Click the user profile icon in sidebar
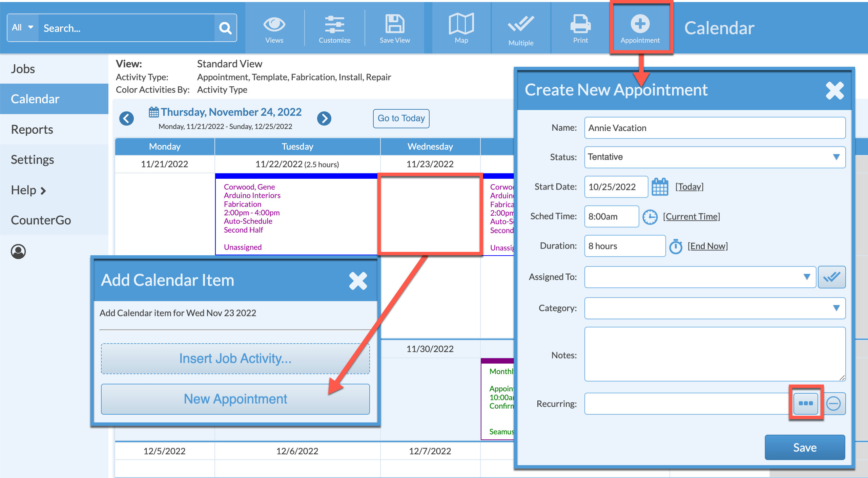 click(18, 252)
